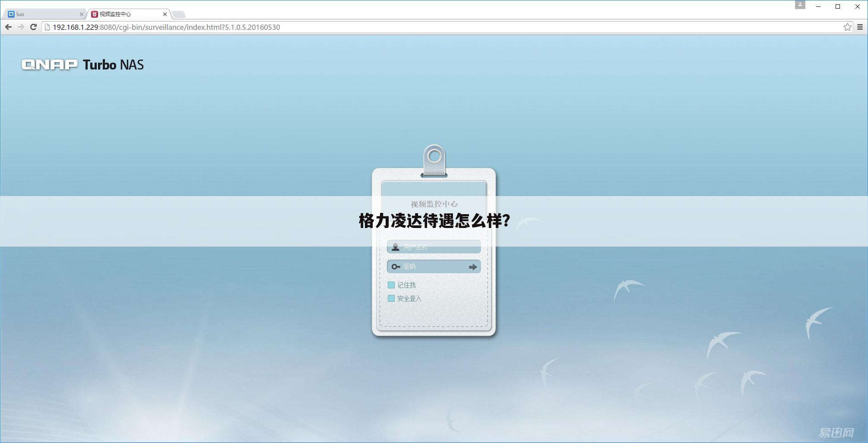Switch to the luo tab
868x443 pixels.
coord(44,14)
